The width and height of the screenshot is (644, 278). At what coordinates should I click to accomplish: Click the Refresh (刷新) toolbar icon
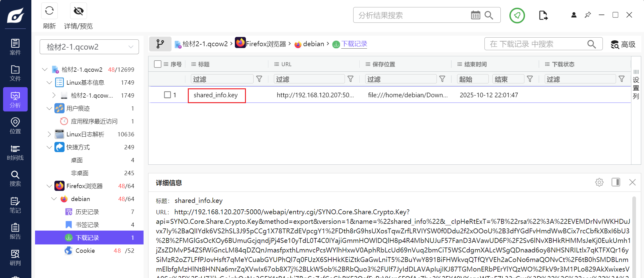coord(49,11)
